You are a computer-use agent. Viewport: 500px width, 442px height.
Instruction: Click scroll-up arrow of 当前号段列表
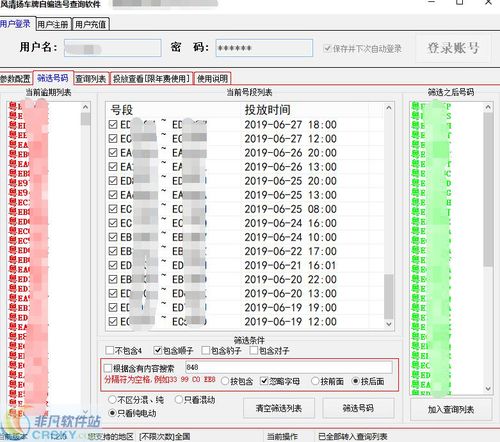[389, 108]
